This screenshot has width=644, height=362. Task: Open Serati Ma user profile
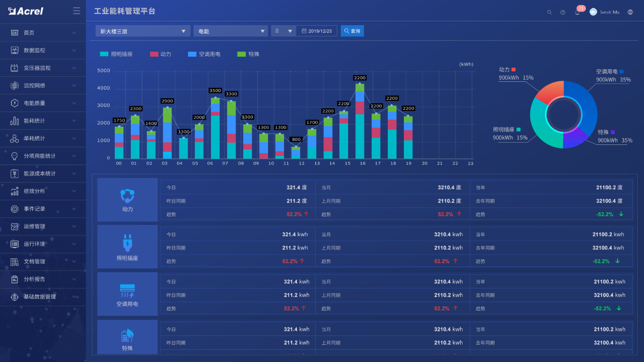coord(604,12)
